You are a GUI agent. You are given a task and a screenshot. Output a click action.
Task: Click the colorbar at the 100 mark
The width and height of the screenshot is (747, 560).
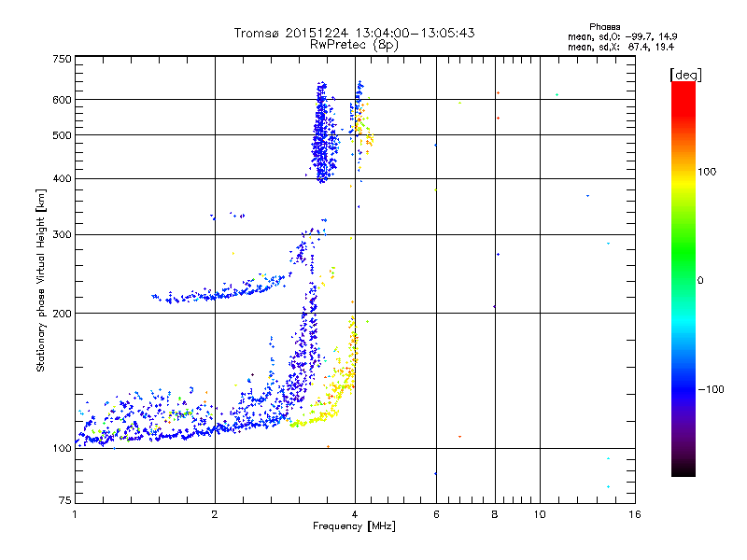point(684,172)
